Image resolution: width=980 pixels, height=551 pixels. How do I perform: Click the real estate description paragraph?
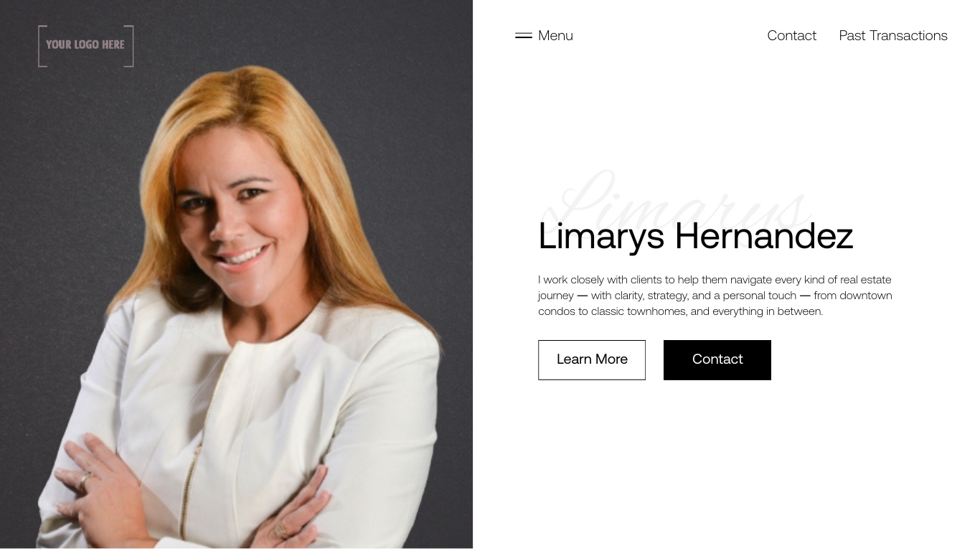(x=715, y=295)
